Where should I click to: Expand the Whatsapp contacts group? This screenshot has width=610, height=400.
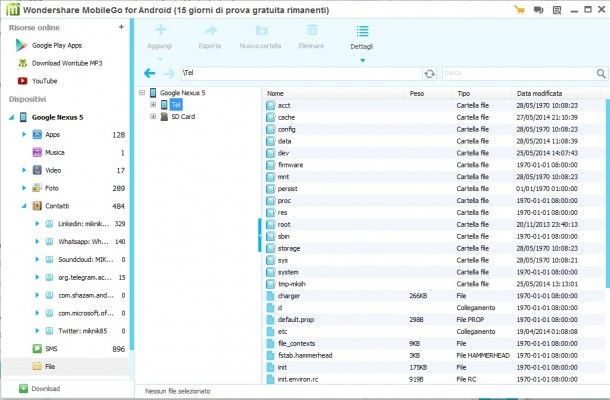point(37,242)
